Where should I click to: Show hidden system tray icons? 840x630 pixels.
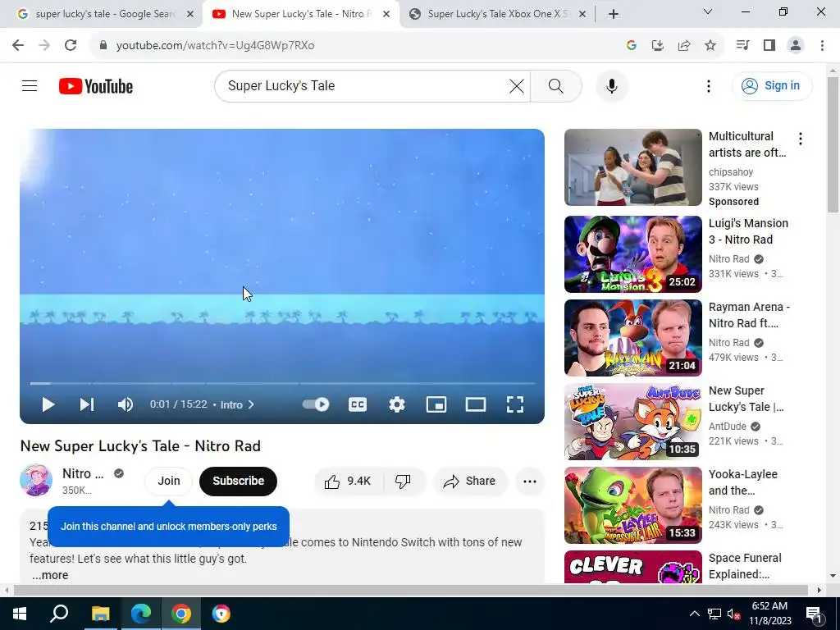[x=694, y=614]
